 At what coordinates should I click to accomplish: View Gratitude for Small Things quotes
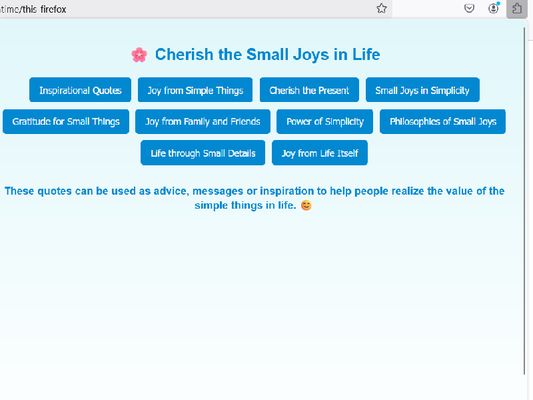[66, 121]
